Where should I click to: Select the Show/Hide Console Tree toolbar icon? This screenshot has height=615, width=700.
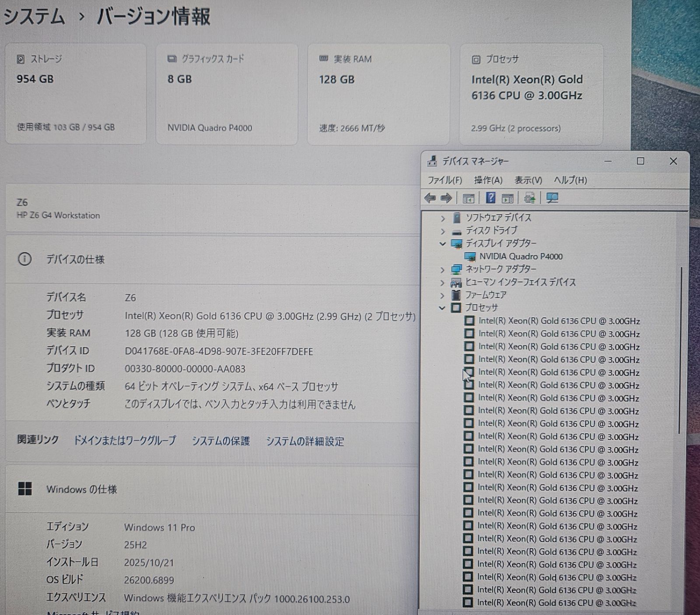click(468, 198)
